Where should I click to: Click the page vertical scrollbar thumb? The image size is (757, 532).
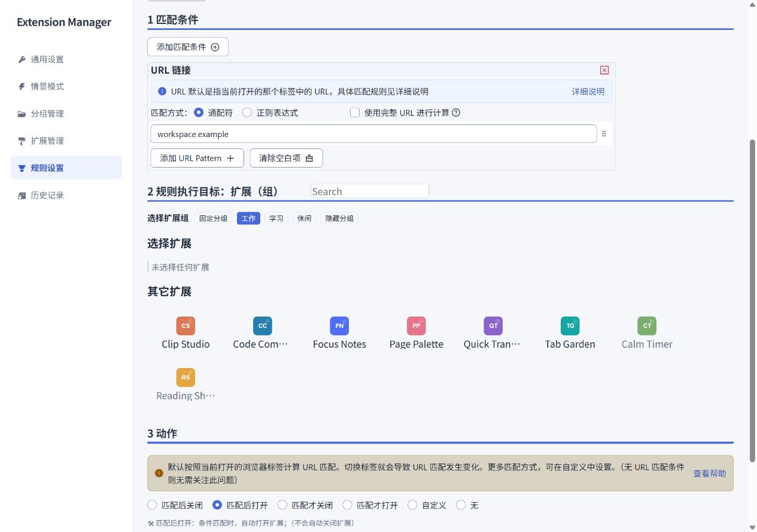(753, 300)
